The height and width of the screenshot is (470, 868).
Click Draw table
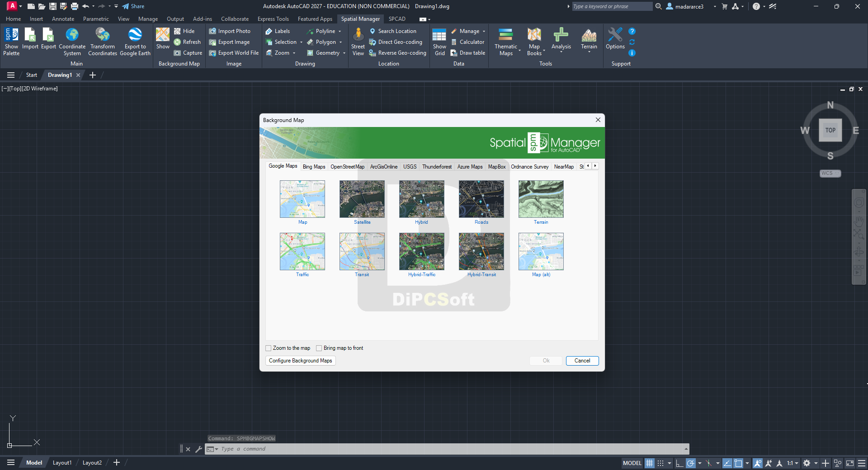pos(468,53)
